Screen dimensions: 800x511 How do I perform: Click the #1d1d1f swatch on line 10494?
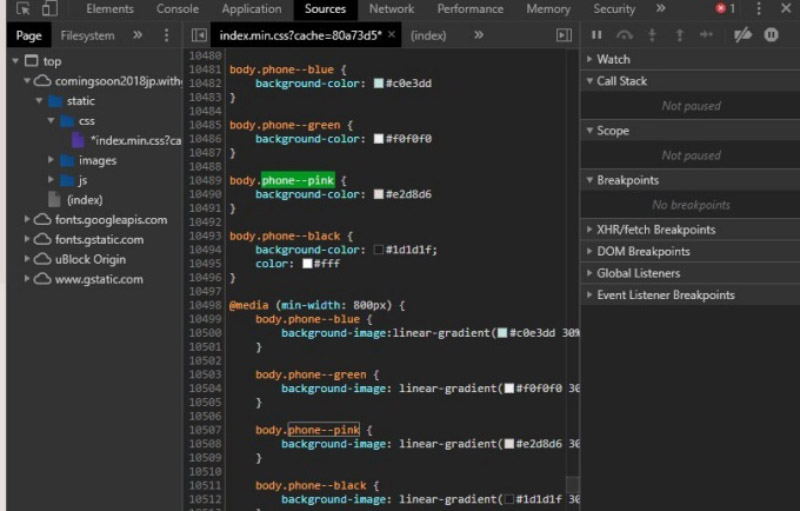tap(379, 250)
